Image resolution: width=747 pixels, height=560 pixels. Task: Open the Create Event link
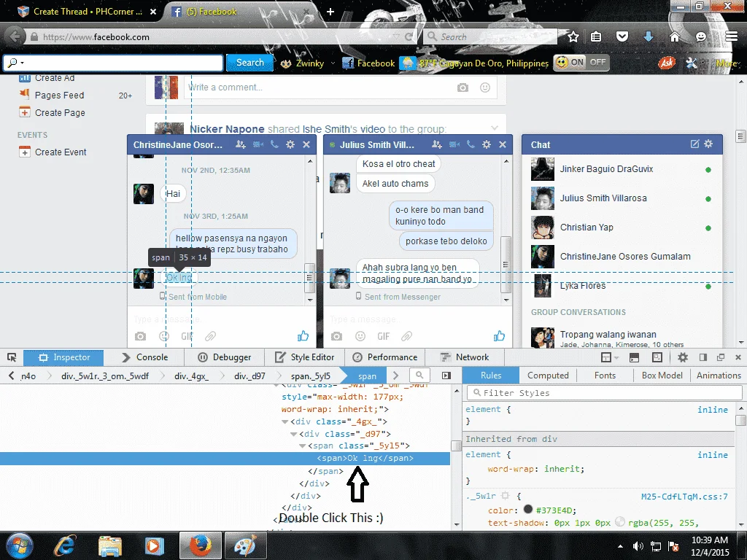[x=61, y=152]
